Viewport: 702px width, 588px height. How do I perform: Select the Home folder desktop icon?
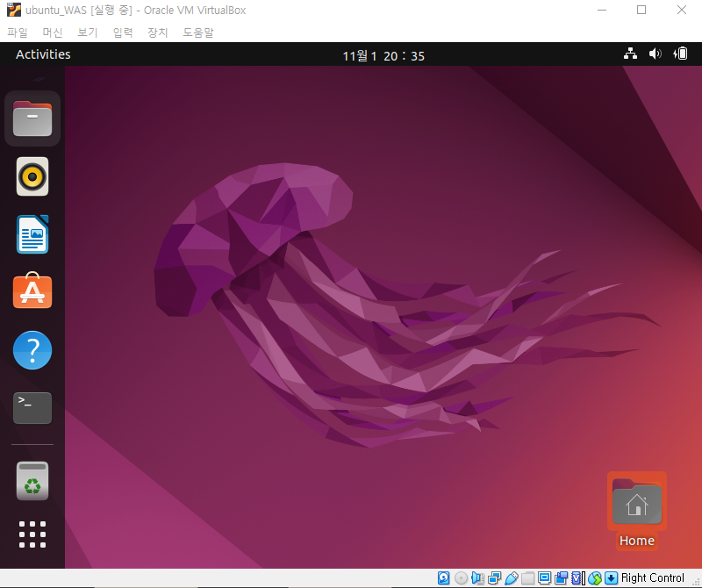637,502
